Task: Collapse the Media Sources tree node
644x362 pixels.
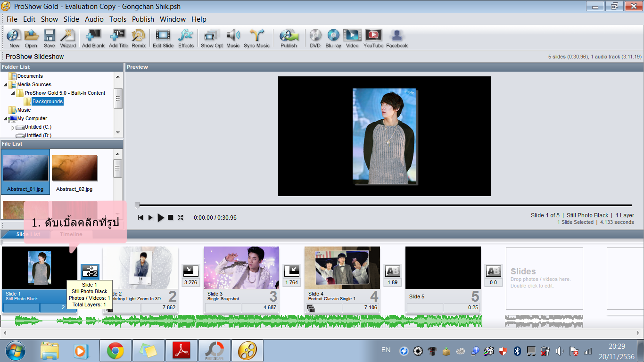Action: tap(6, 85)
